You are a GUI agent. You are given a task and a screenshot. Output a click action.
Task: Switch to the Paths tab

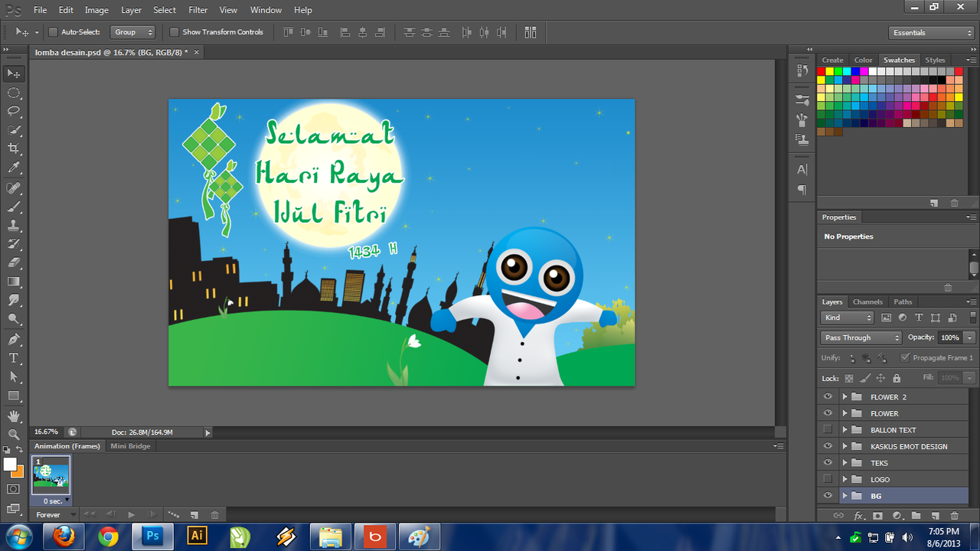pyautogui.click(x=903, y=302)
